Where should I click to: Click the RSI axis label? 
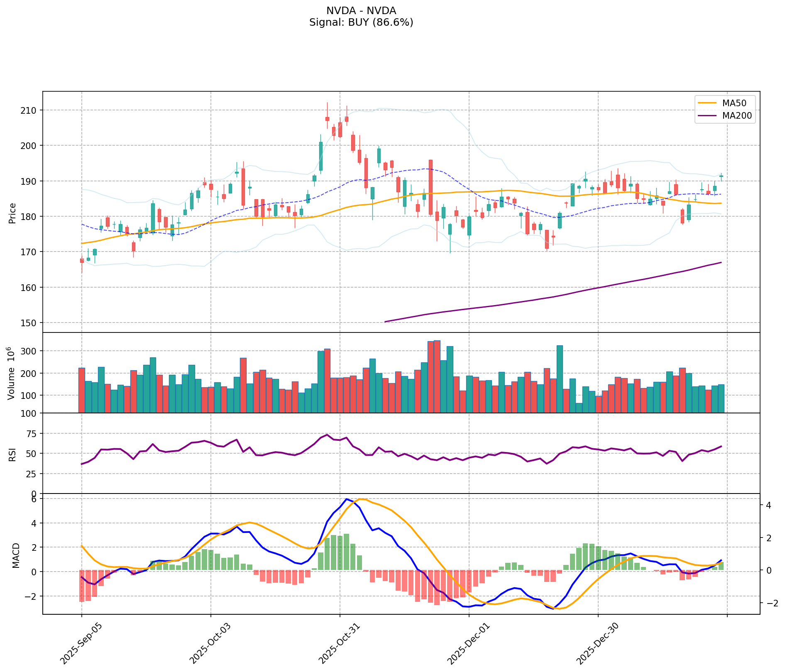[x=12, y=454]
